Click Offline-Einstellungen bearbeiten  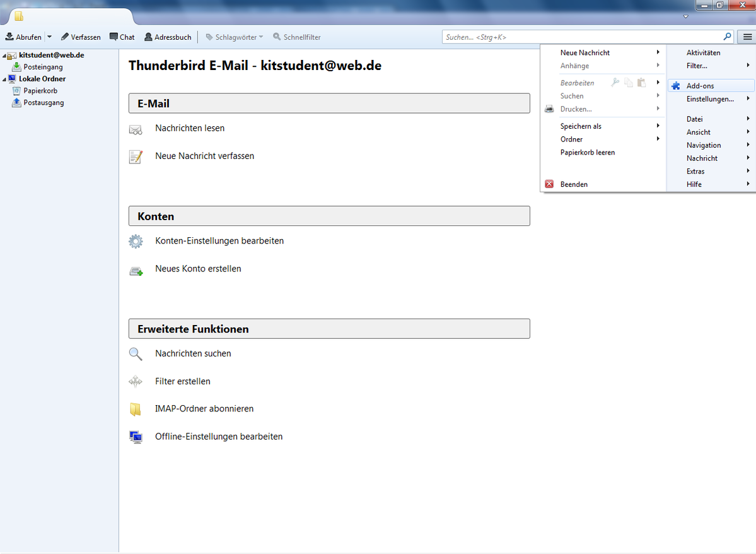[x=219, y=437]
